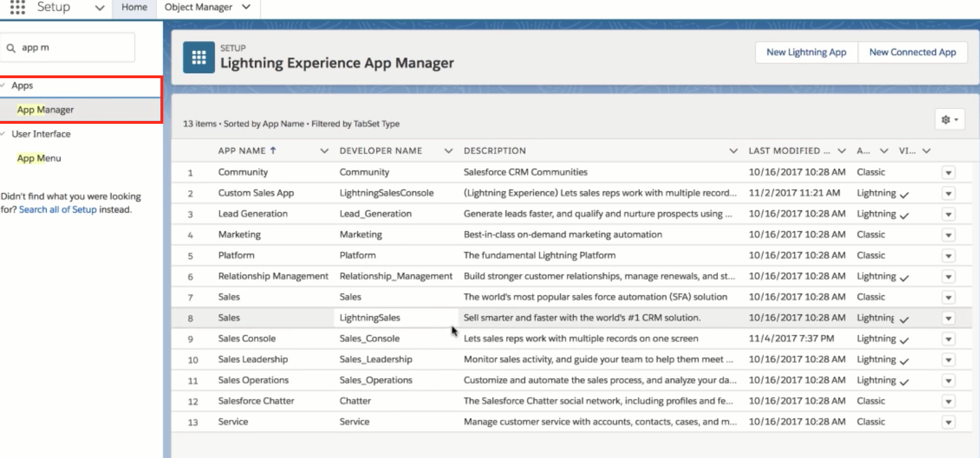Switch to the Home tab

point(134,7)
